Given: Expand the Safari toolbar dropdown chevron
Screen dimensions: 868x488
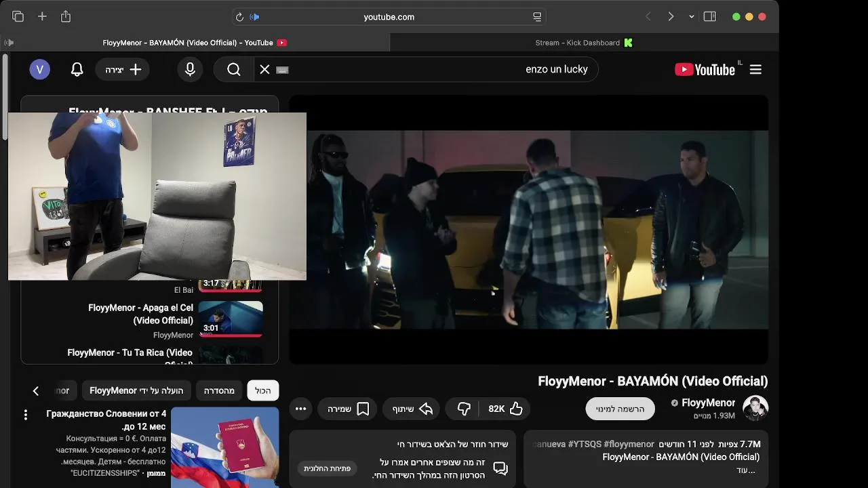Looking at the screenshot, I should (692, 17).
